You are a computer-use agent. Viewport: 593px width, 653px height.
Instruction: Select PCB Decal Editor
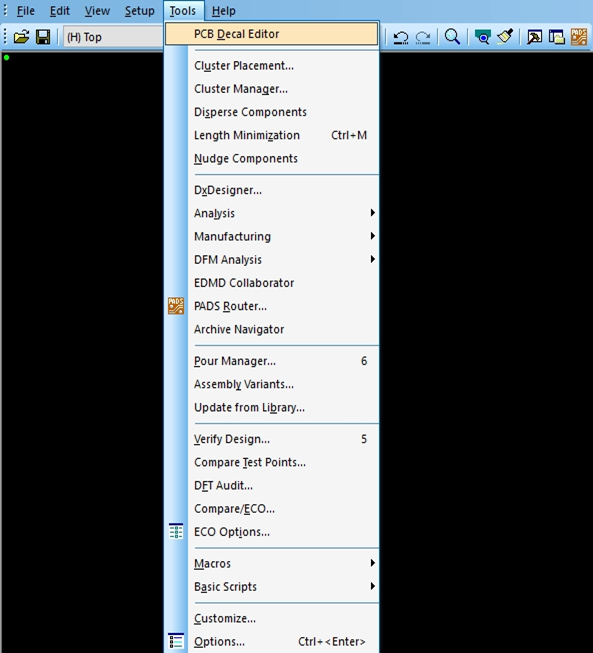coord(272,34)
